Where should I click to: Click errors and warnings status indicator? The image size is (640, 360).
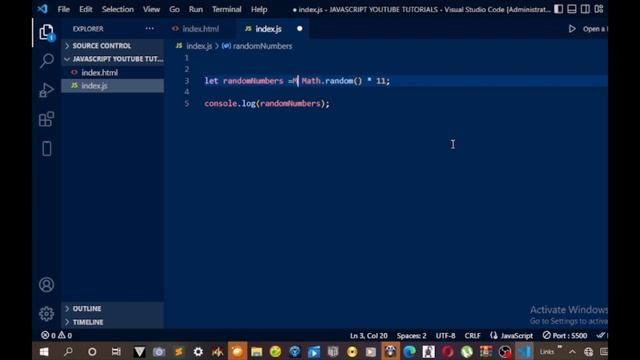pos(56,335)
